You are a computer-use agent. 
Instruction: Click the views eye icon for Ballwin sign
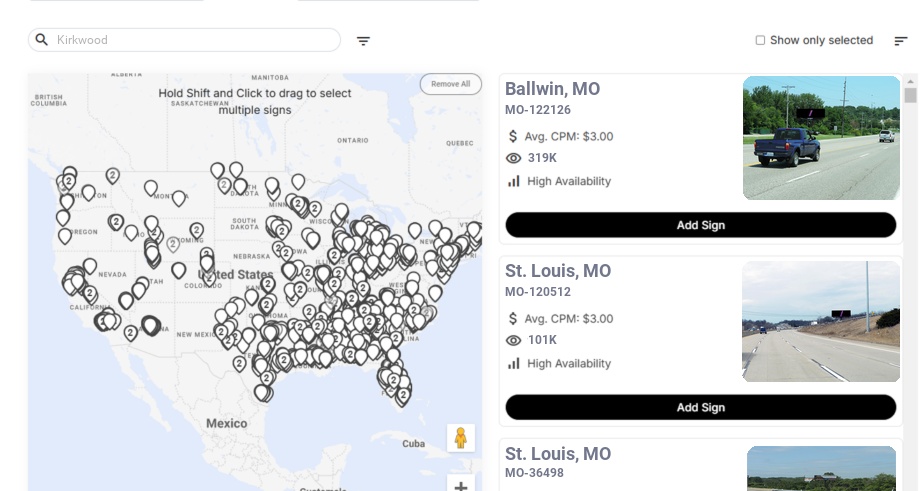[514, 158]
